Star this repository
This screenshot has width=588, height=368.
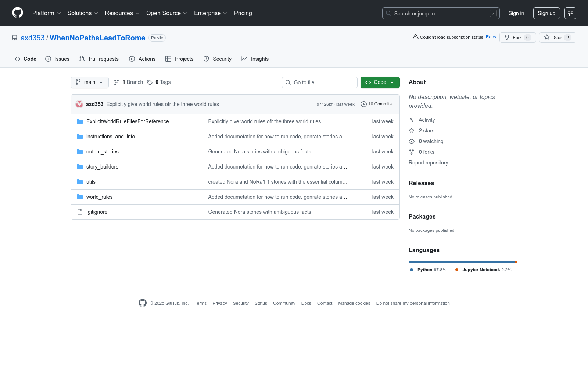coord(557,38)
